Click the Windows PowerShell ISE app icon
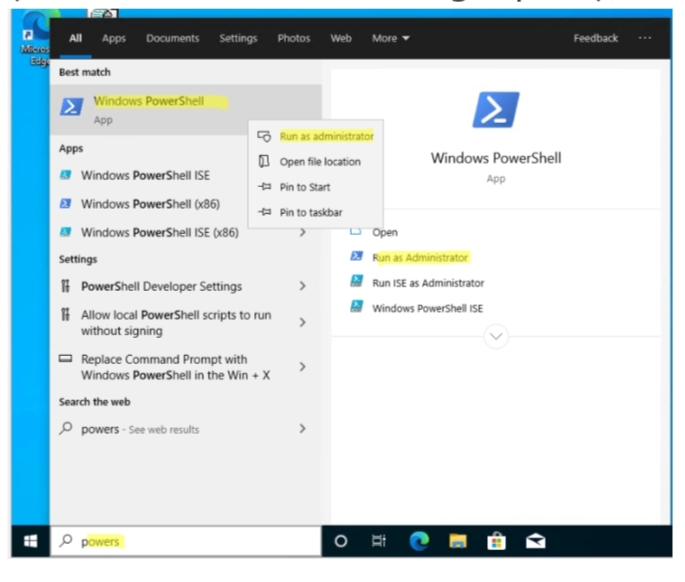The width and height of the screenshot is (685, 582). [x=66, y=175]
